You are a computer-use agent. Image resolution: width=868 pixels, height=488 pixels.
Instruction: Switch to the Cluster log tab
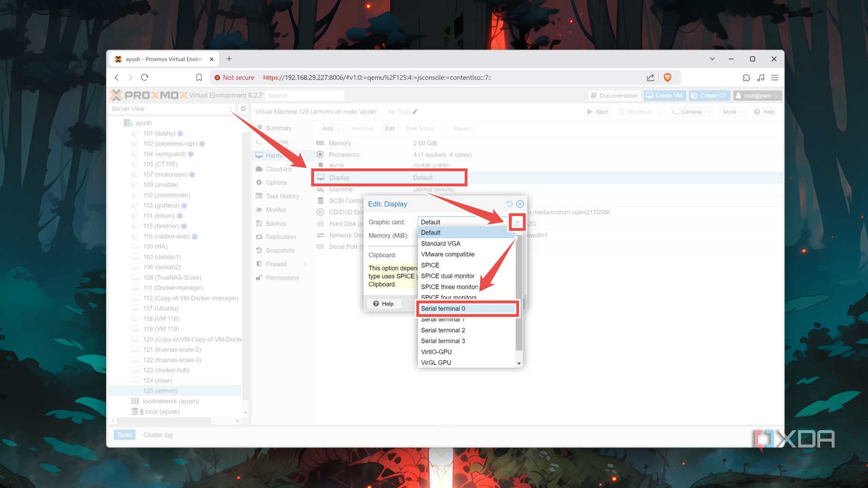click(x=158, y=435)
